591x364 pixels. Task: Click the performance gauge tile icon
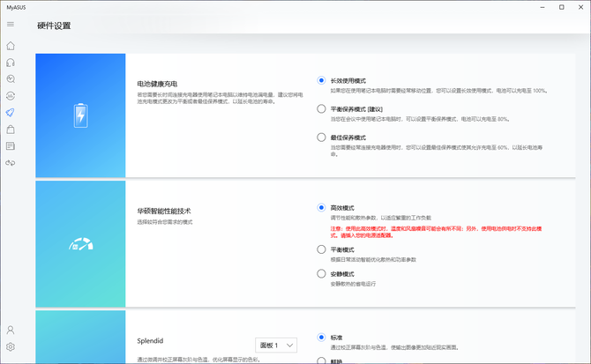(80, 244)
